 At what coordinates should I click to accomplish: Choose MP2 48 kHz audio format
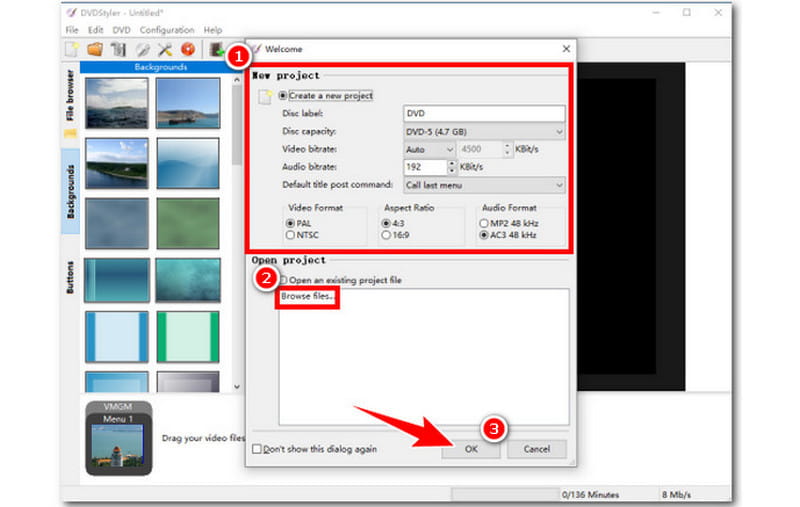tap(484, 223)
